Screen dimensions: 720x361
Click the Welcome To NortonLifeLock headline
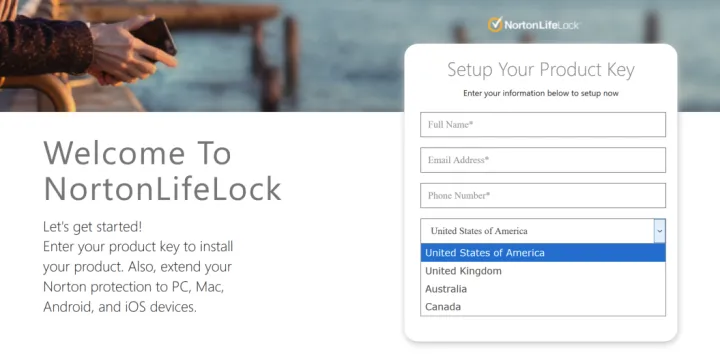pyautogui.click(x=162, y=171)
